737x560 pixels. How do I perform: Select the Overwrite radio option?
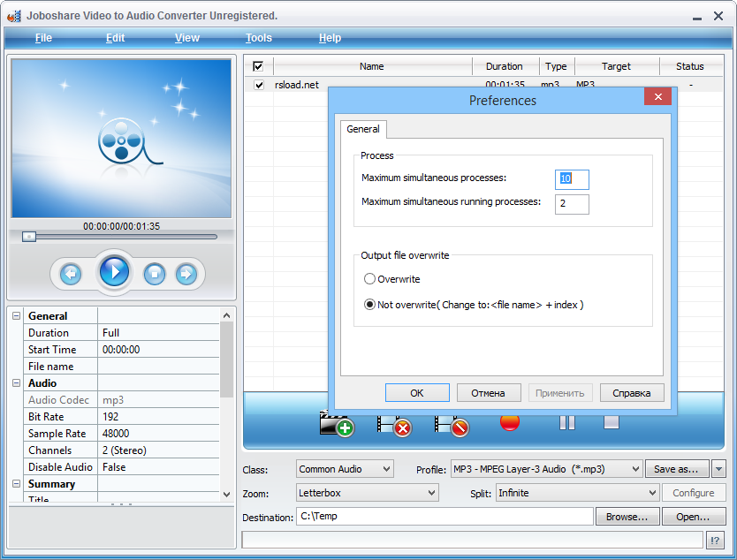click(x=369, y=279)
